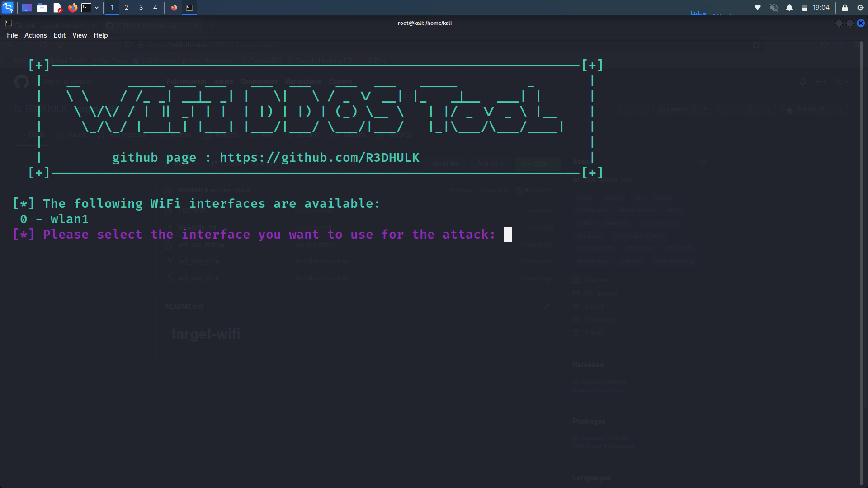This screenshot has width=868, height=488.
Task: Click the screen lock icon in top bar
Action: 845,8
